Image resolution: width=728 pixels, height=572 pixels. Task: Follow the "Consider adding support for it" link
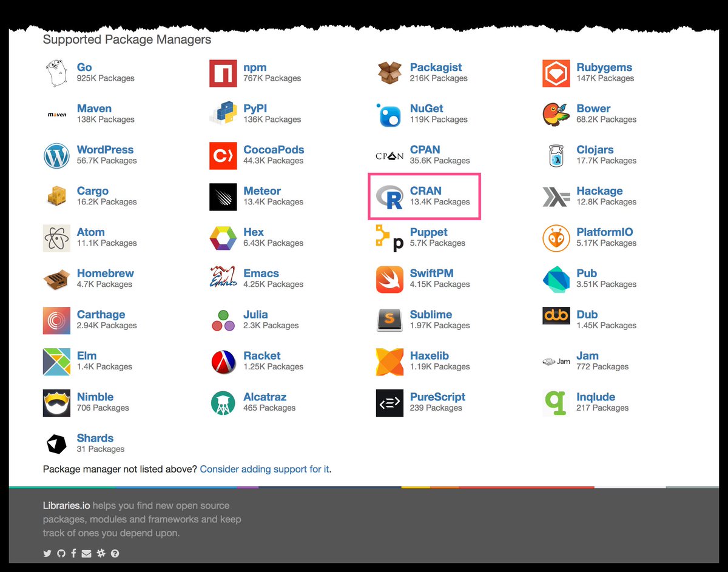[265, 469]
